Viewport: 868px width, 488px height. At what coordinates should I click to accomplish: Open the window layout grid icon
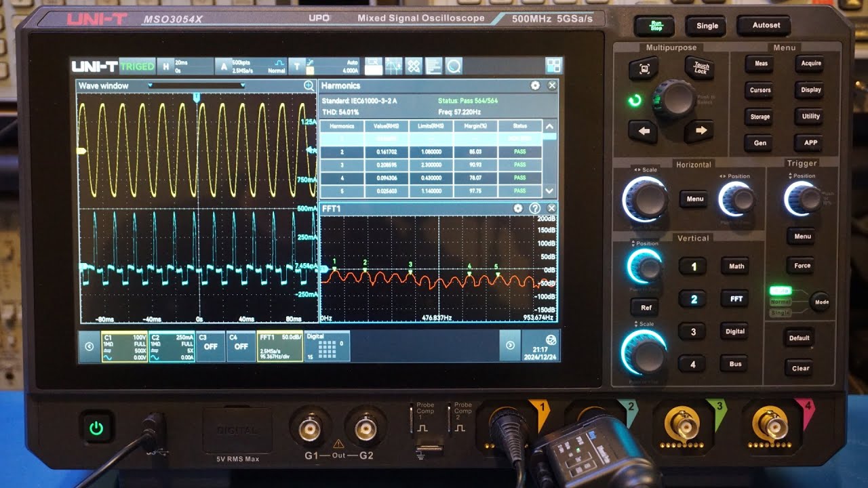pyautogui.click(x=554, y=65)
